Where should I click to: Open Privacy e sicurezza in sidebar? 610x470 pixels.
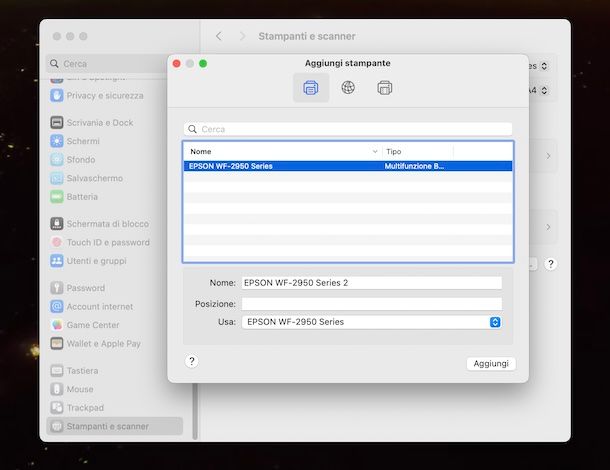pyautogui.click(x=97, y=96)
